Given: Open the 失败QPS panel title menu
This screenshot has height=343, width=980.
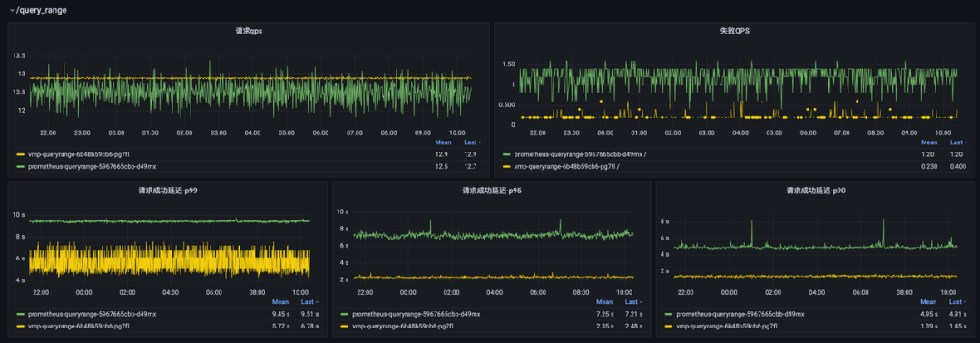Looking at the screenshot, I should tap(734, 31).
